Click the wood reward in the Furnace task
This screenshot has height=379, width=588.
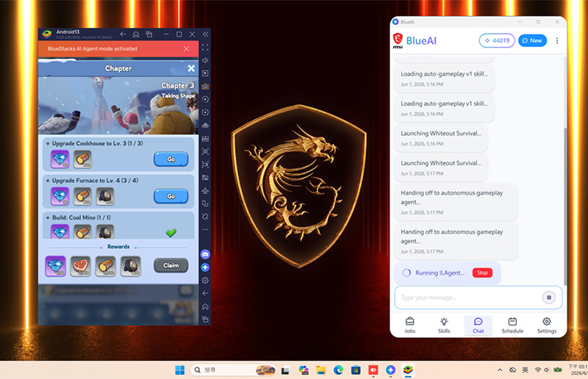pyautogui.click(x=82, y=196)
